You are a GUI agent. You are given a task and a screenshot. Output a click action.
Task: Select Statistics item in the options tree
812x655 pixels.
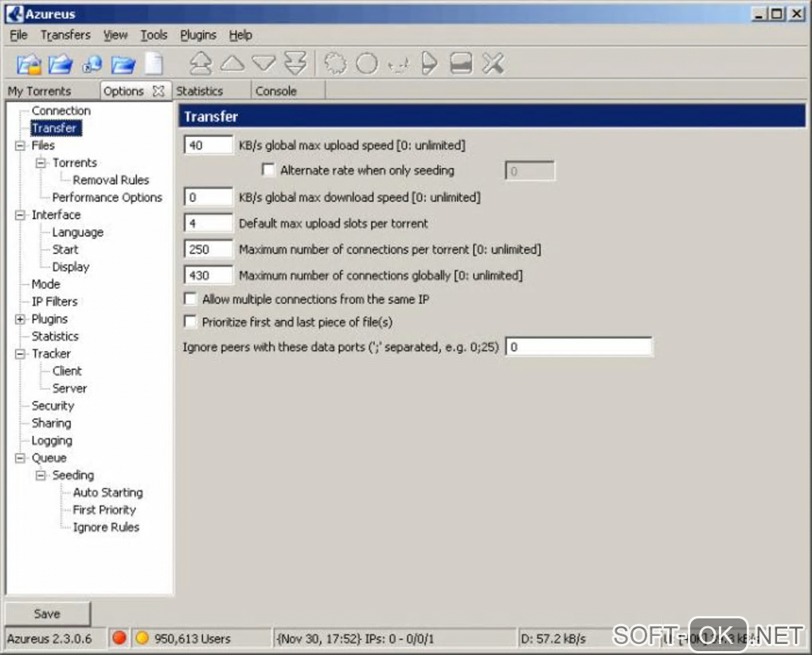pyautogui.click(x=55, y=336)
